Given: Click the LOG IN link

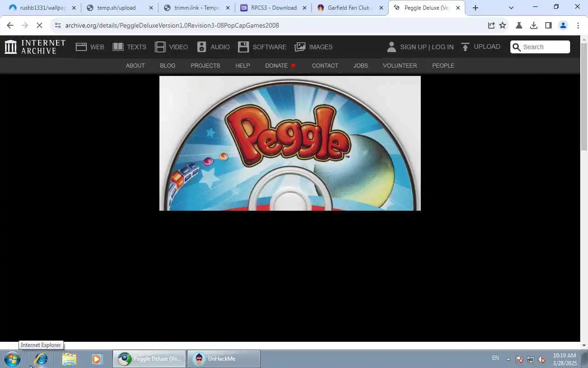Looking at the screenshot, I should click(442, 47).
